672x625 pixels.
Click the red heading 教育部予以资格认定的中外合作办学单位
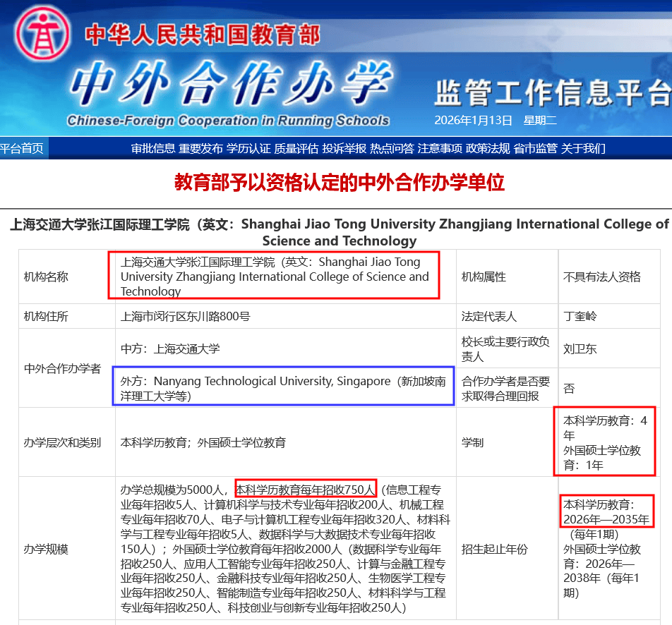(340, 183)
